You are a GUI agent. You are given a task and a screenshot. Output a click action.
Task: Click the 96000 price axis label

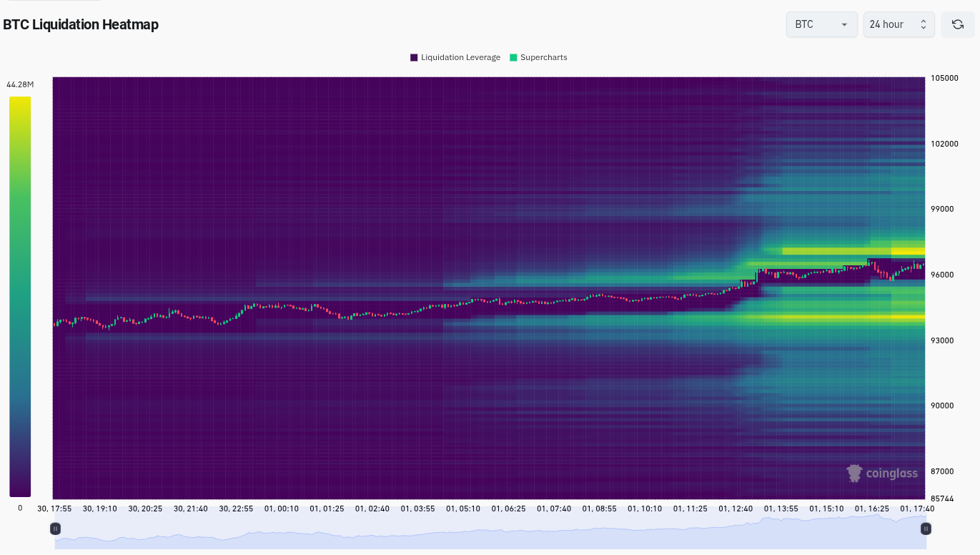tap(941, 275)
